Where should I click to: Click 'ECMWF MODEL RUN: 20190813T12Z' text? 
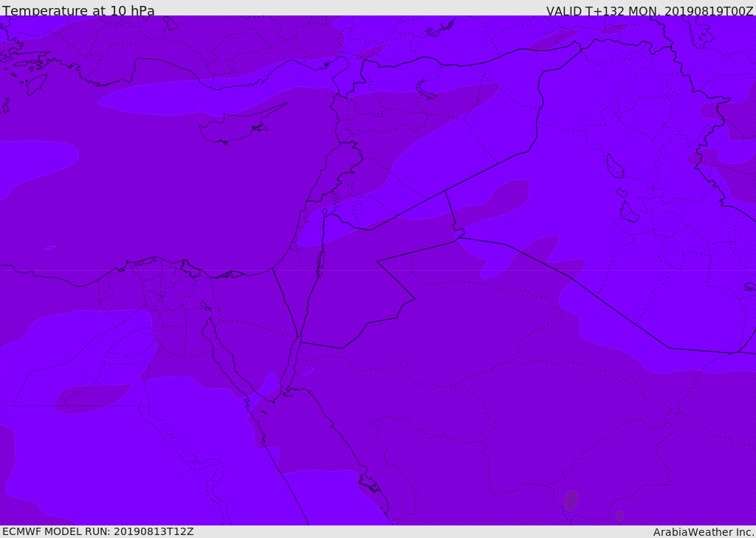(x=98, y=531)
